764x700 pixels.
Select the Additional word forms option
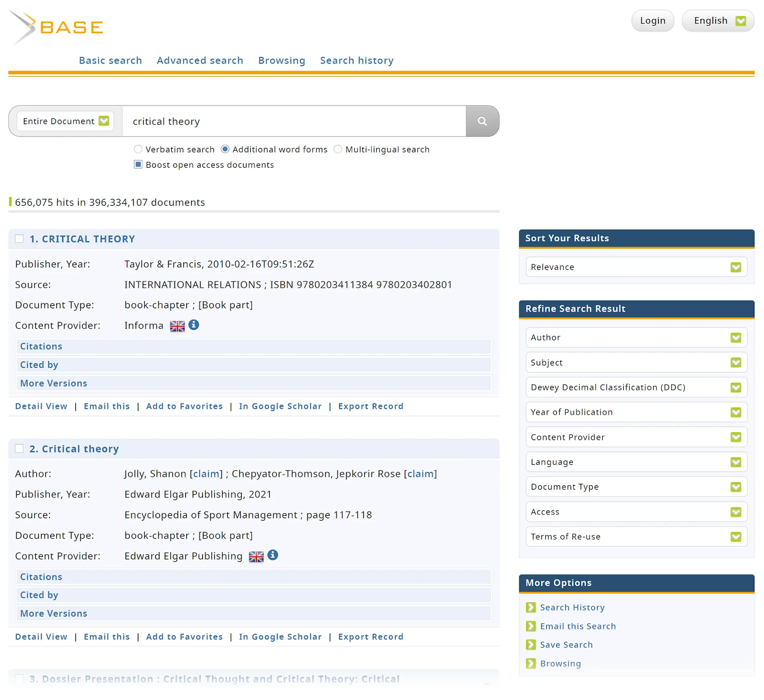[225, 149]
